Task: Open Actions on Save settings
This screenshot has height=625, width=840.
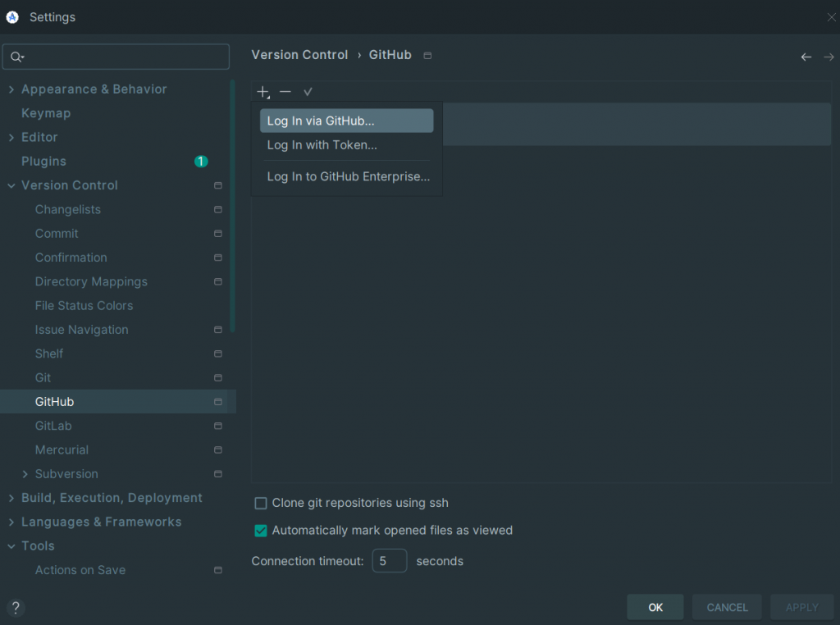Action: pyautogui.click(x=80, y=570)
